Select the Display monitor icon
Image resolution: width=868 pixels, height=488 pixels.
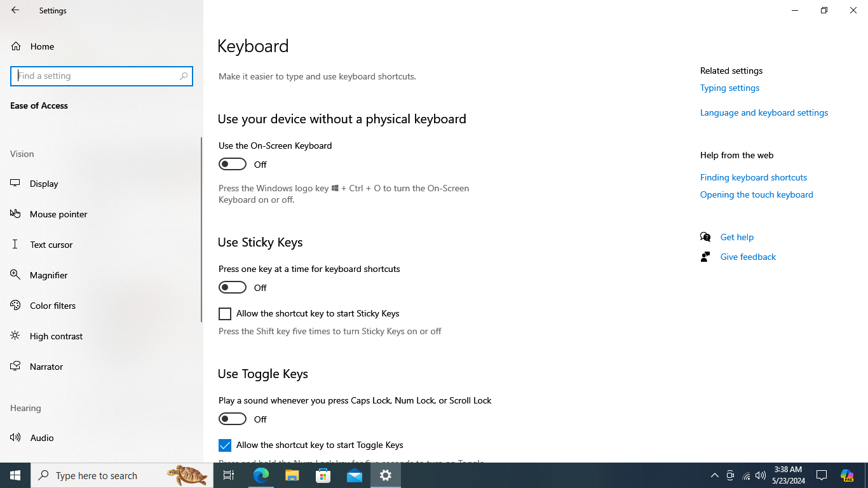coord(15,184)
